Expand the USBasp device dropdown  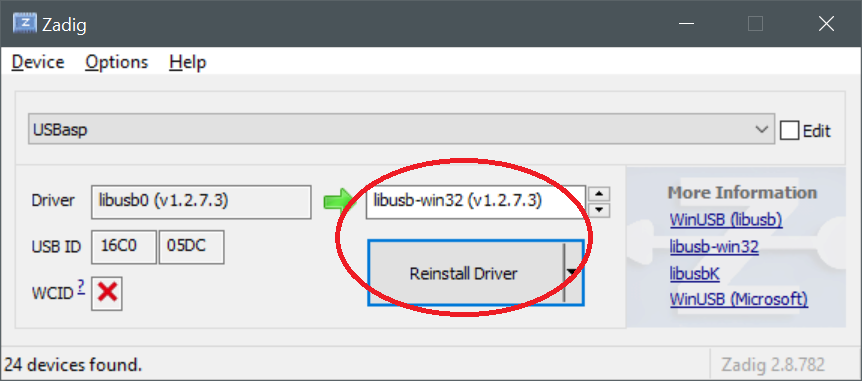[x=761, y=130]
